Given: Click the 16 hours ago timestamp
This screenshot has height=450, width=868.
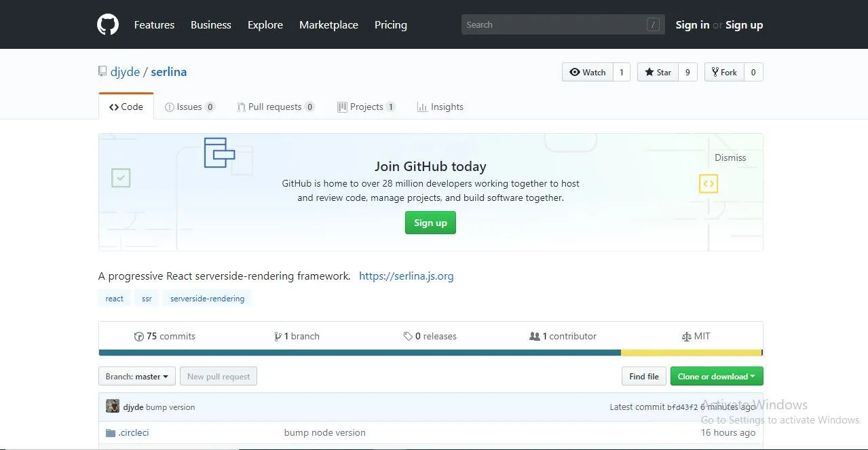Looking at the screenshot, I should 728,432.
